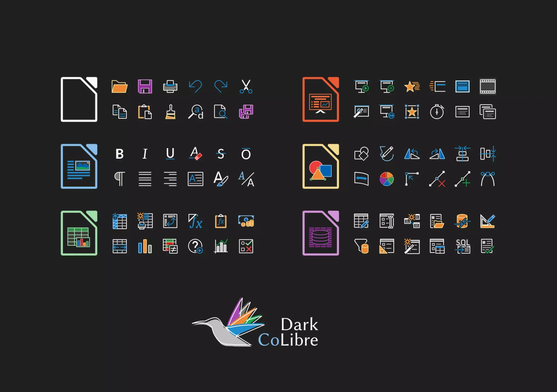Image resolution: width=557 pixels, height=392 pixels.
Task: Toggle the Strikethrough S icon
Action: [x=221, y=154]
